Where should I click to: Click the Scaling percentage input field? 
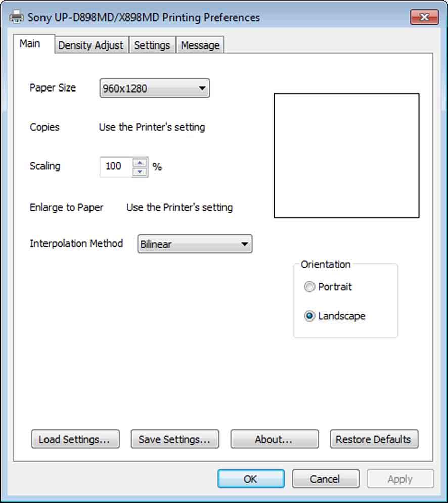click(x=115, y=166)
